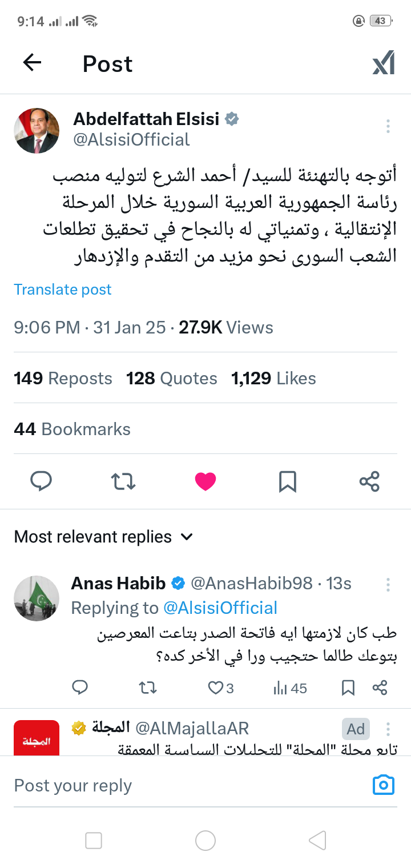Tap the reply speech bubble under main post
This screenshot has height=868, width=411.
pyautogui.click(x=41, y=481)
